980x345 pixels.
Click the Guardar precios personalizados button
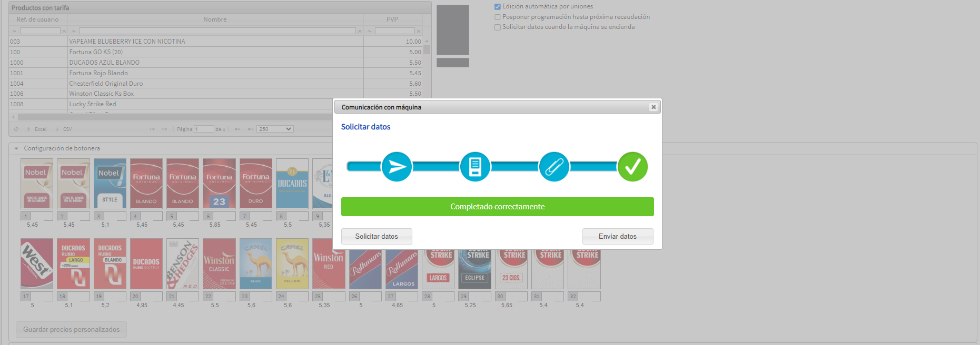pos(72,330)
